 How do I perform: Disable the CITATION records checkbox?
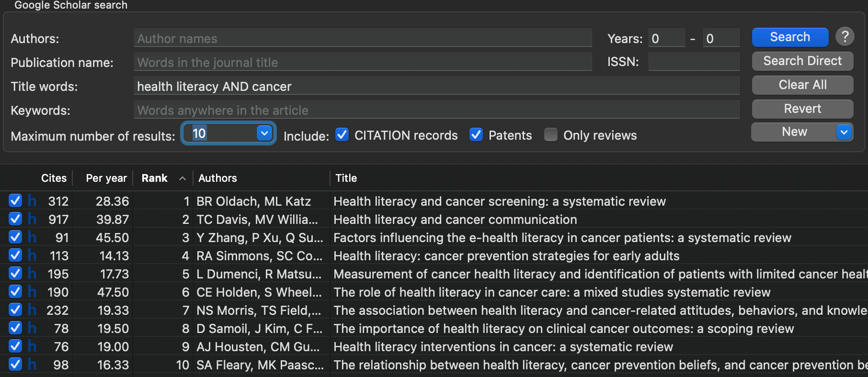click(342, 135)
